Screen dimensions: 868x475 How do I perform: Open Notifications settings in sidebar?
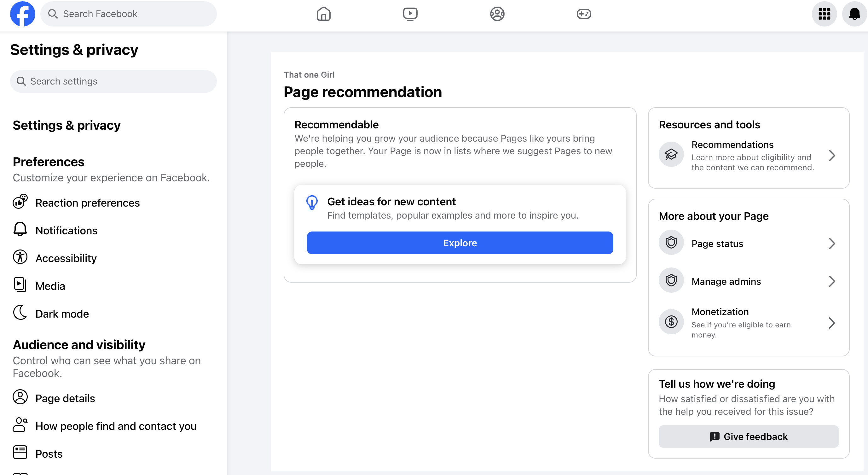pyautogui.click(x=113, y=230)
